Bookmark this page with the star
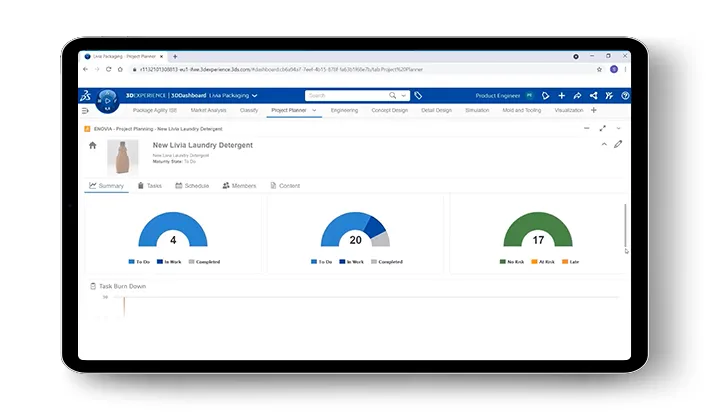712x412 pixels. pyautogui.click(x=599, y=69)
